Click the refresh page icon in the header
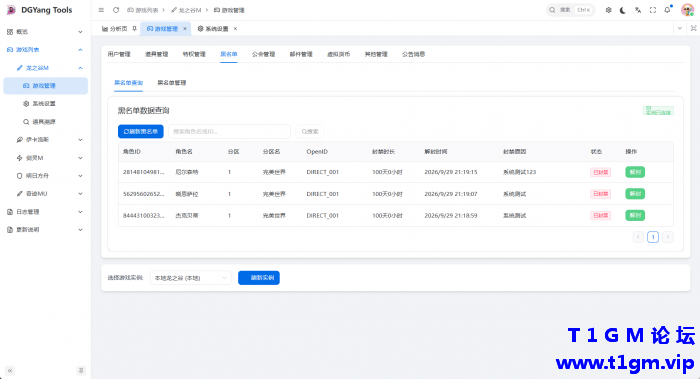 tap(116, 10)
